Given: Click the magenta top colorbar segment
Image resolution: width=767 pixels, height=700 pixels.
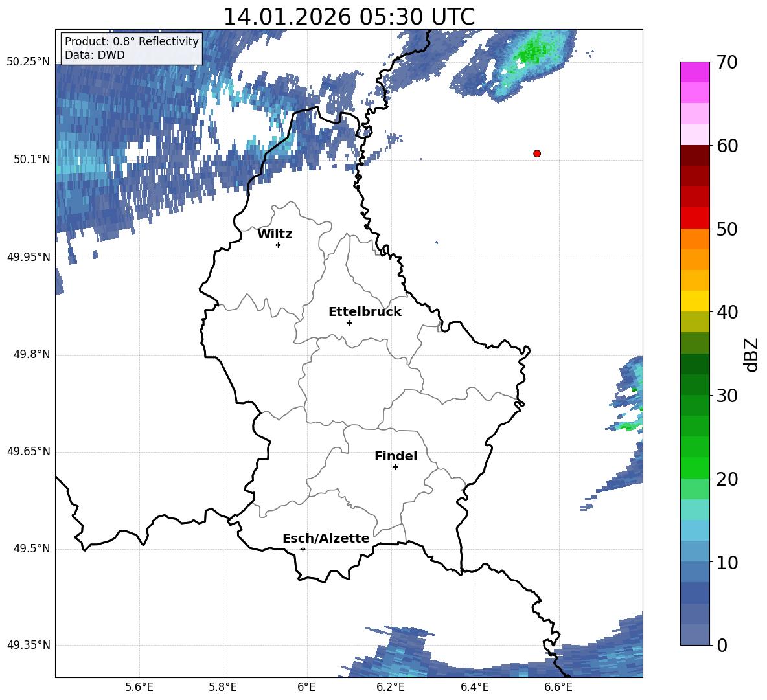Looking at the screenshot, I should point(694,73).
